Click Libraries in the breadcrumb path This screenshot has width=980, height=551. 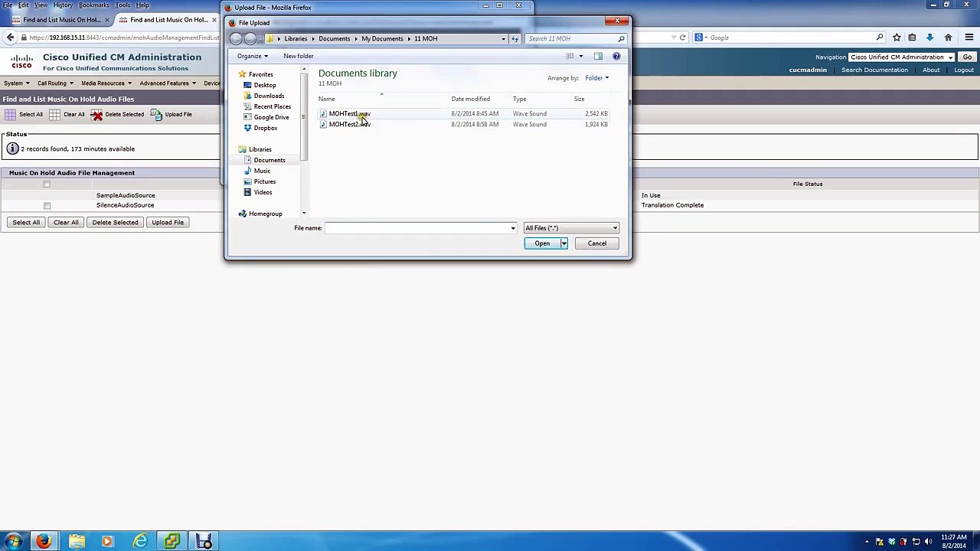[x=296, y=38]
